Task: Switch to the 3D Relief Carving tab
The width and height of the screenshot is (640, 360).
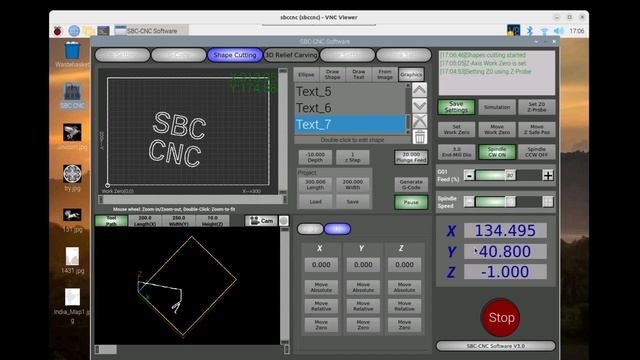Action: (291, 55)
